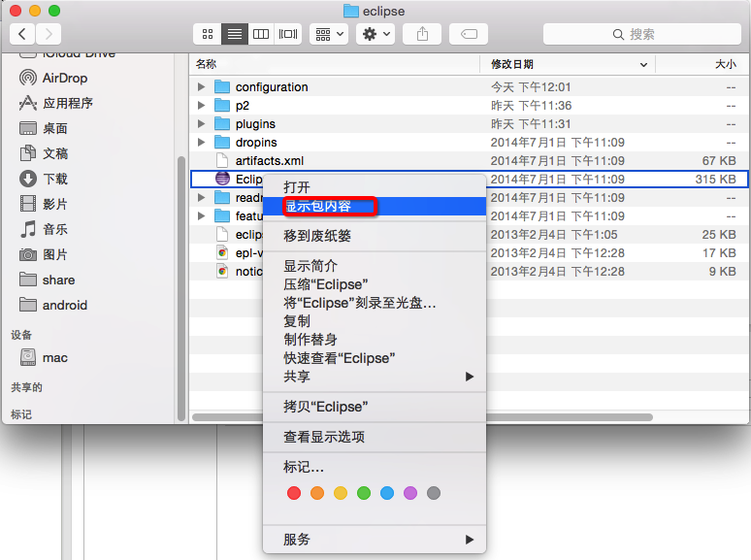Choose 拷贝“Eclipse” menu item

pos(375,407)
